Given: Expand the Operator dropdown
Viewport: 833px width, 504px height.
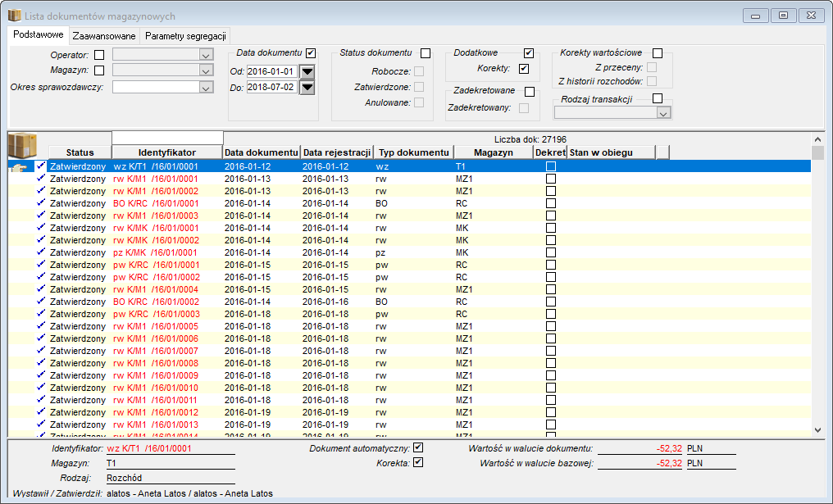Looking at the screenshot, I should (x=206, y=55).
